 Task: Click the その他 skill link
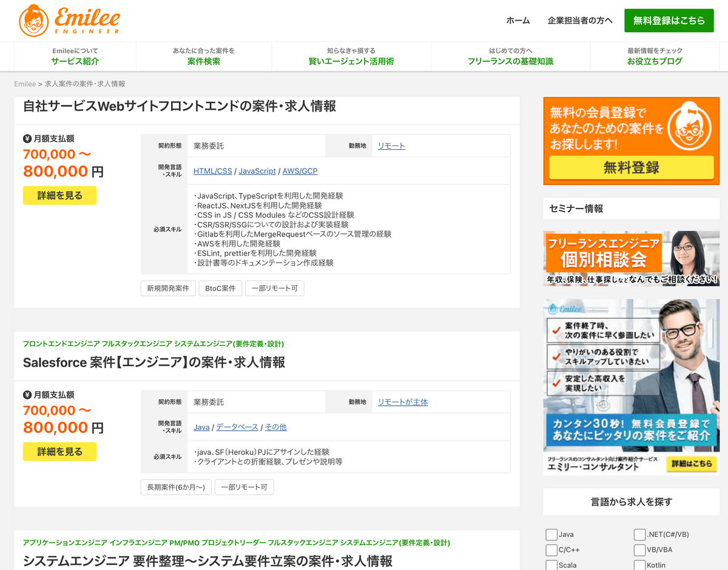coord(275,427)
